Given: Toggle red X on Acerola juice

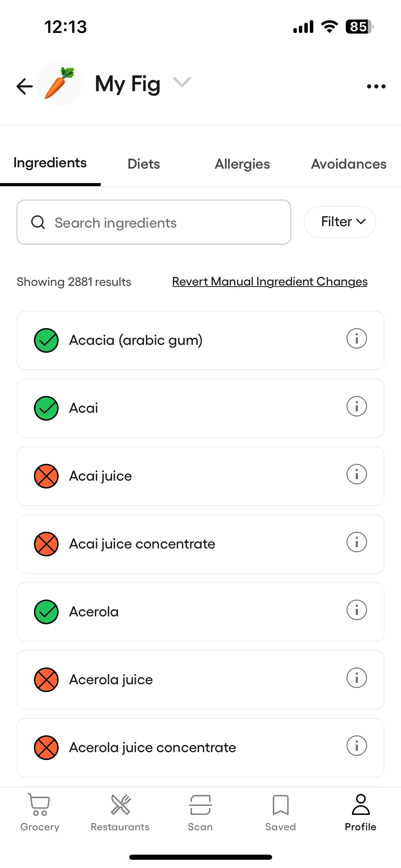Looking at the screenshot, I should 46,680.
